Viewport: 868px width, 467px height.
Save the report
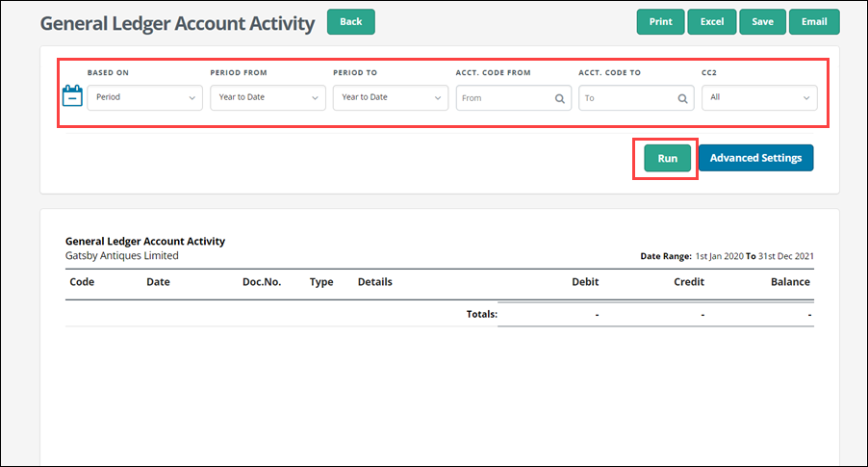(x=762, y=21)
